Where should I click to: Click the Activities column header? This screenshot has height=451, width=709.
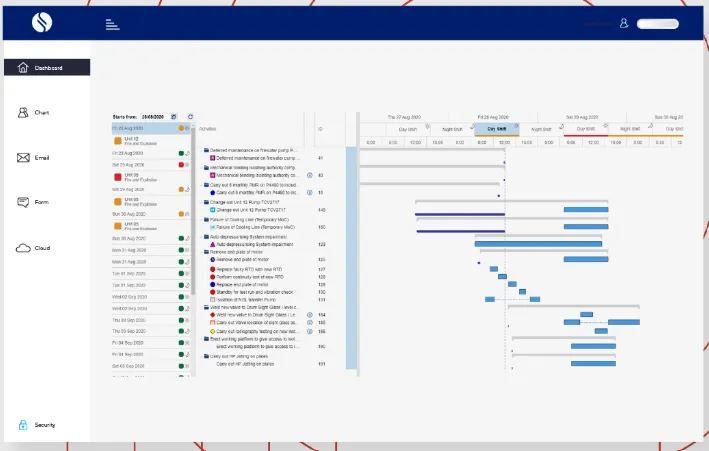pyautogui.click(x=208, y=129)
